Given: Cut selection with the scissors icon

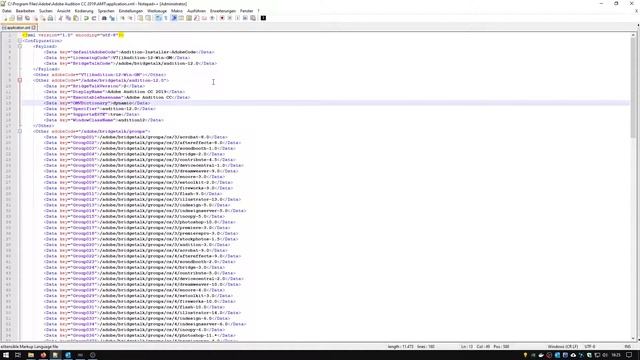Looking at the screenshot, I should (60, 18).
